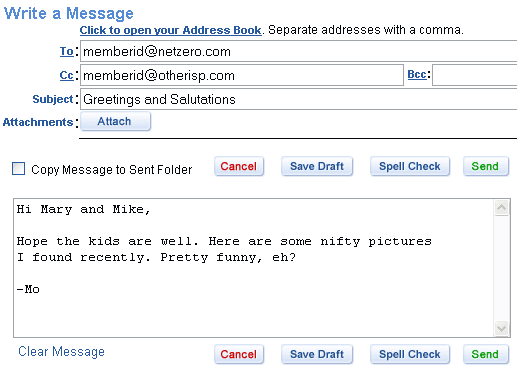Image resolution: width=517 pixels, height=367 pixels.
Task: Open the Bcc label link
Action: click(417, 74)
